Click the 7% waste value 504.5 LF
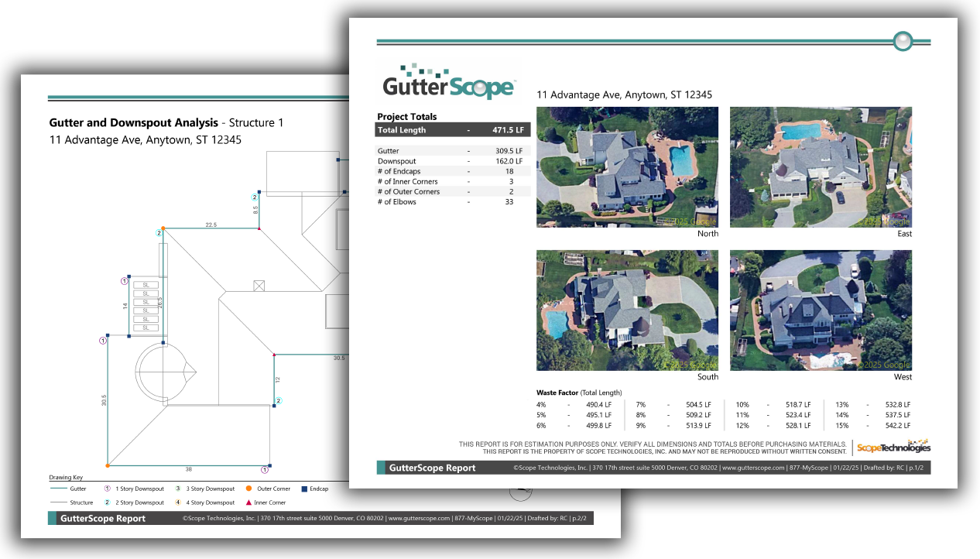980x559 pixels. (697, 404)
